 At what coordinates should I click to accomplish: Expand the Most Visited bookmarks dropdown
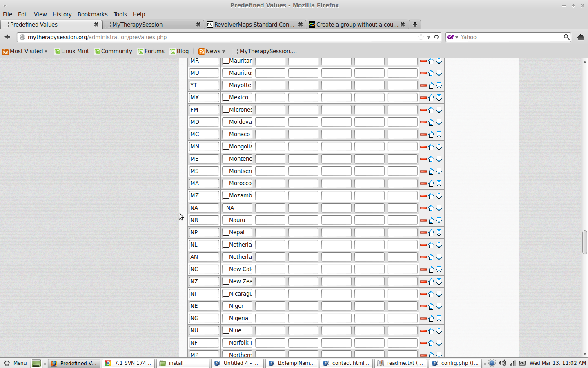pyautogui.click(x=25, y=51)
